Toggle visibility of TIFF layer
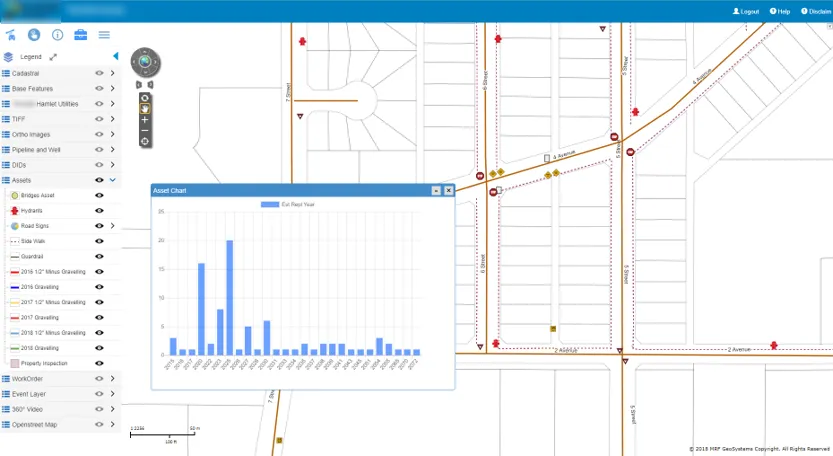 99,119
